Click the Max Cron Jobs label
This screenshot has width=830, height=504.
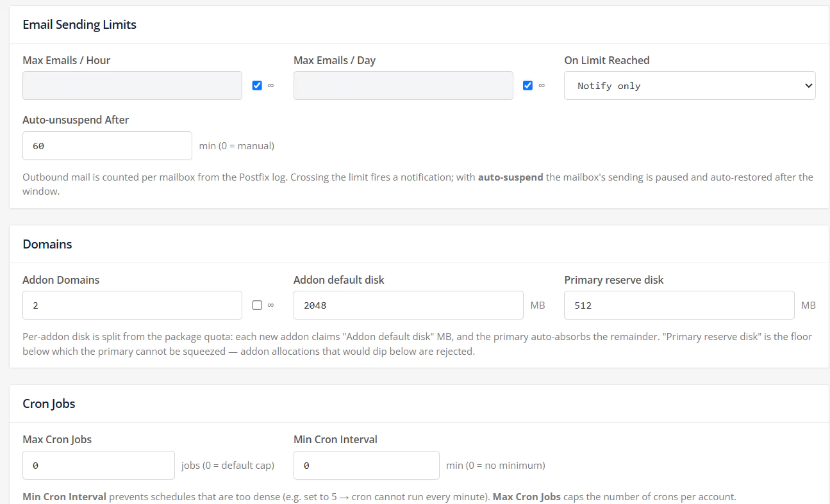point(57,439)
